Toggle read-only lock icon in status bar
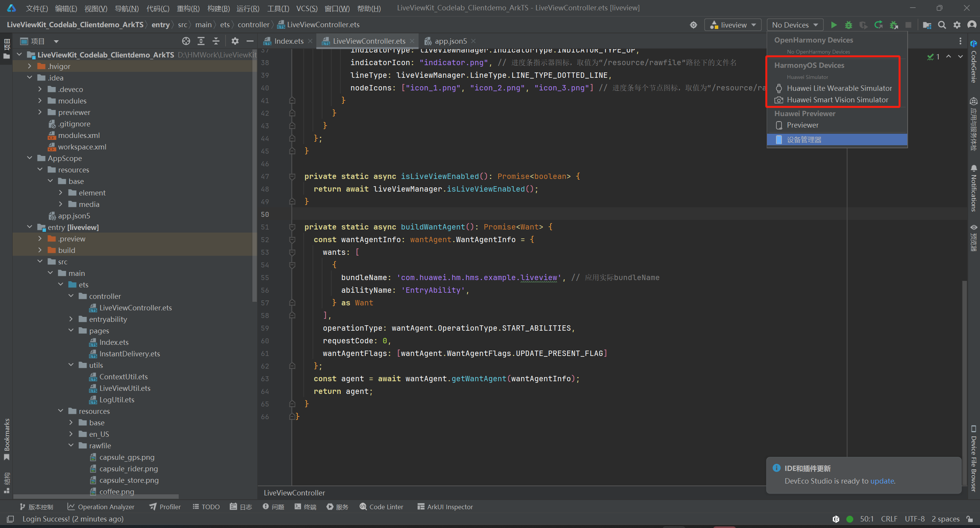980x528 pixels. click(x=970, y=519)
